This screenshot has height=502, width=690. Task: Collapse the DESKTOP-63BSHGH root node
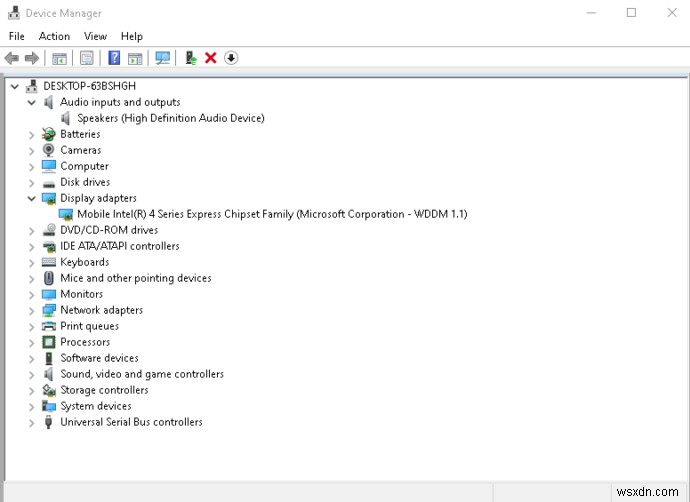tap(15, 86)
